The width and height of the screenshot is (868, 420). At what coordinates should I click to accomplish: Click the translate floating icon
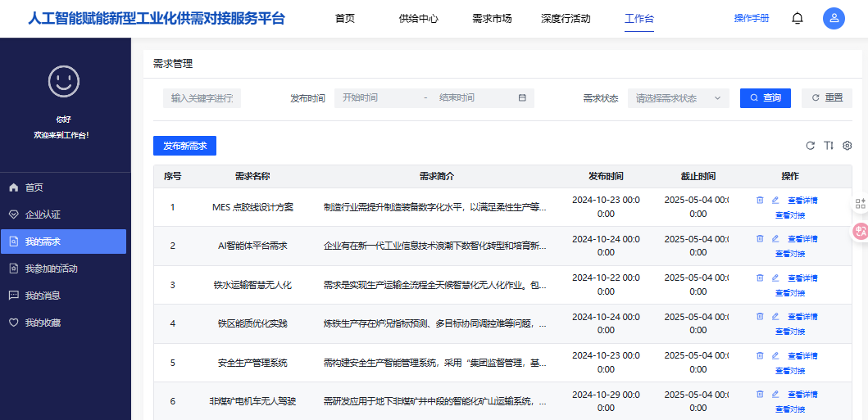[860, 231]
